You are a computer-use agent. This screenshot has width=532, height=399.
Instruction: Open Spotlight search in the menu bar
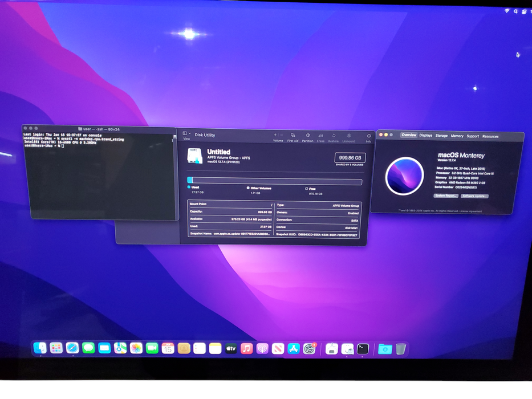pyautogui.click(x=515, y=11)
